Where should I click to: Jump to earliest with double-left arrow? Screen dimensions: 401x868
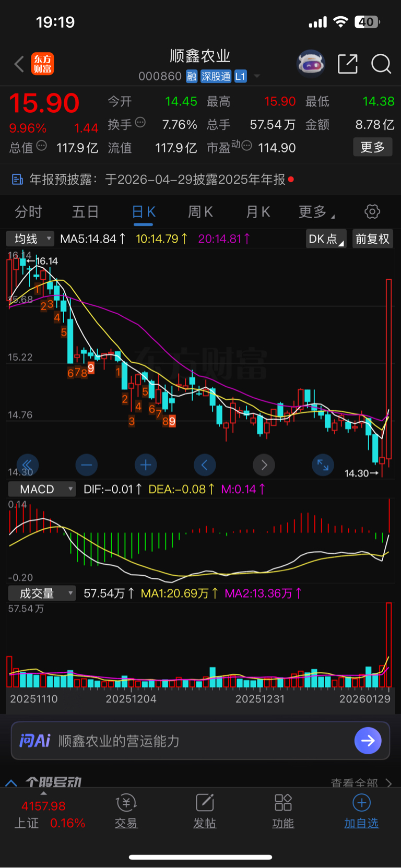pyautogui.click(x=28, y=465)
